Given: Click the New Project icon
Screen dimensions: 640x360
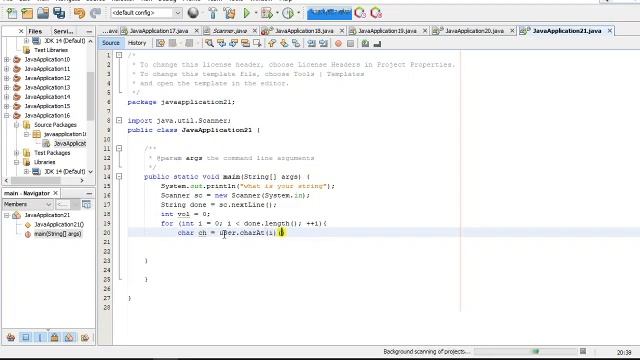Looking at the screenshot, I should tap(27, 13).
